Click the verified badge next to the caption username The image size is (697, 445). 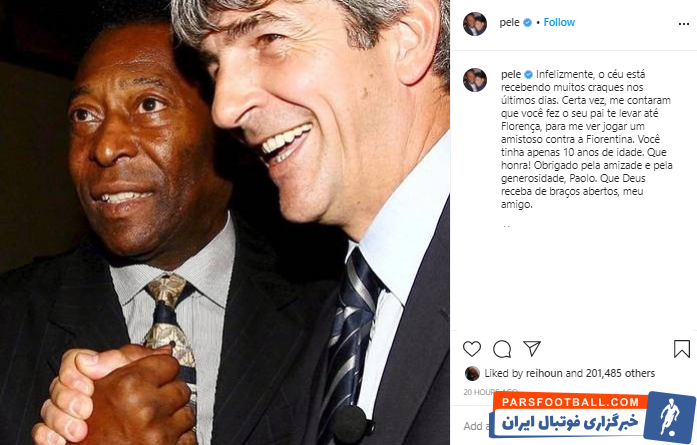(x=527, y=74)
